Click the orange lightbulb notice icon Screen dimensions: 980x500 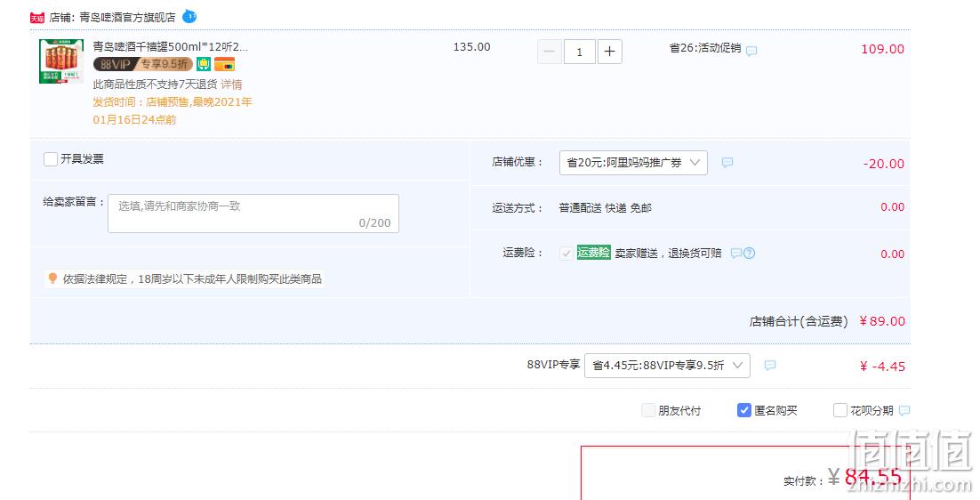(x=52, y=278)
